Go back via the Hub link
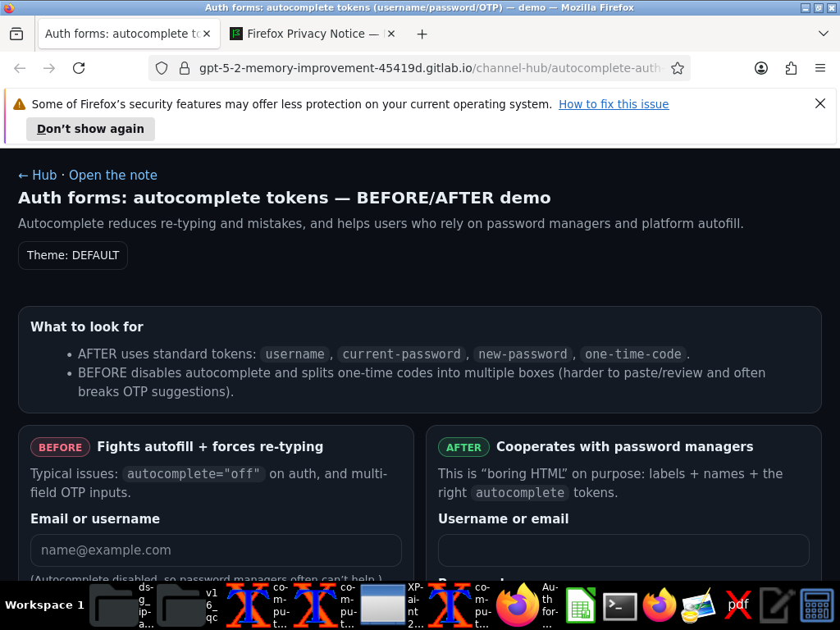 coord(38,176)
